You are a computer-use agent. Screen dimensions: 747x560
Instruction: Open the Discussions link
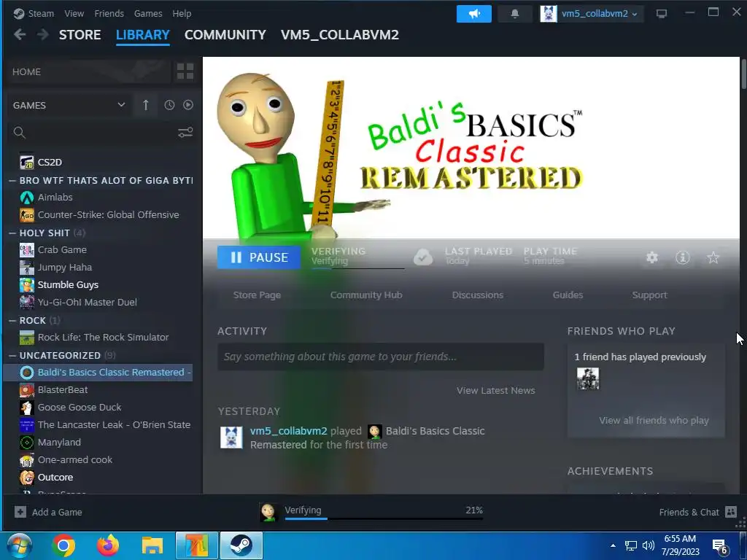pyautogui.click(x=477, y=295)
